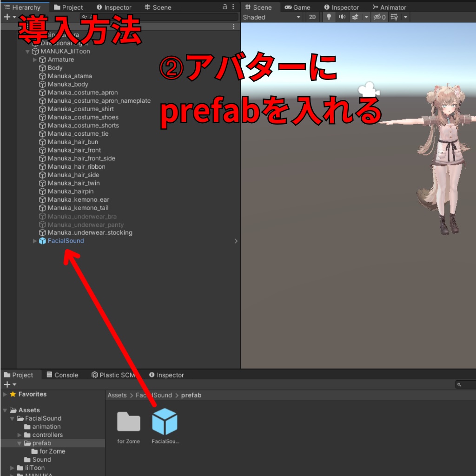
Task: Toggle scene lighting with the bulb icon
Action: coord(329,17)
